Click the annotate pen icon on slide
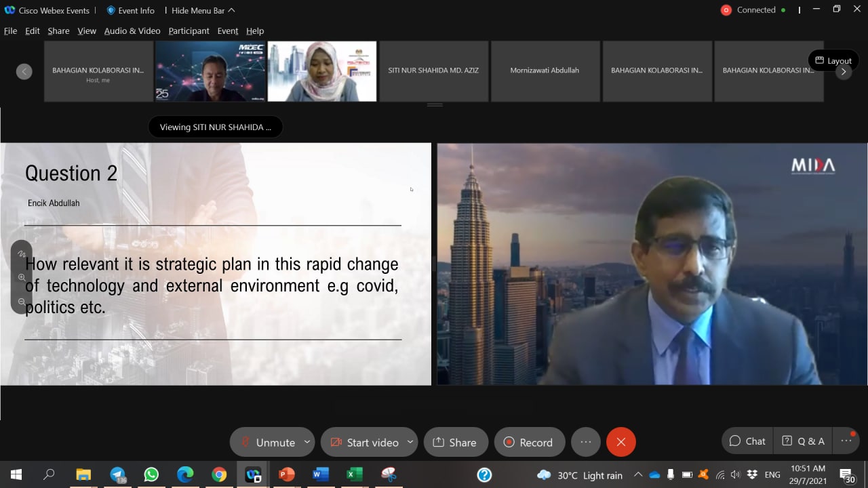Image resolution: width=868 pixels, height=488 pixels. coord(22,253)
